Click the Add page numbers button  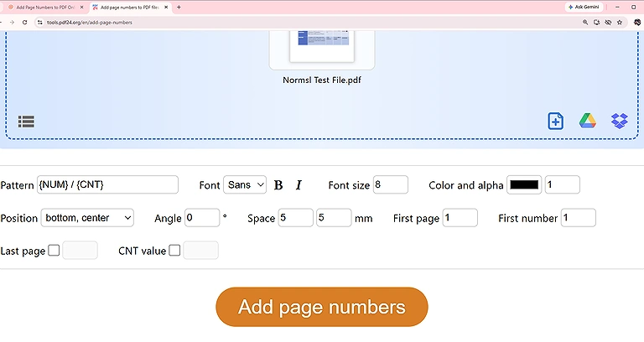click(x=322, y=307)
